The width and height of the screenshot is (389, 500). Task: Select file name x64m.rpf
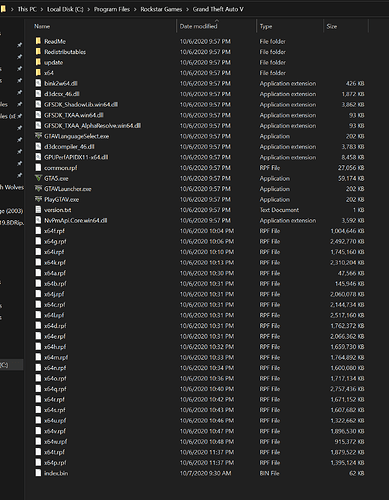coord(56,357)
